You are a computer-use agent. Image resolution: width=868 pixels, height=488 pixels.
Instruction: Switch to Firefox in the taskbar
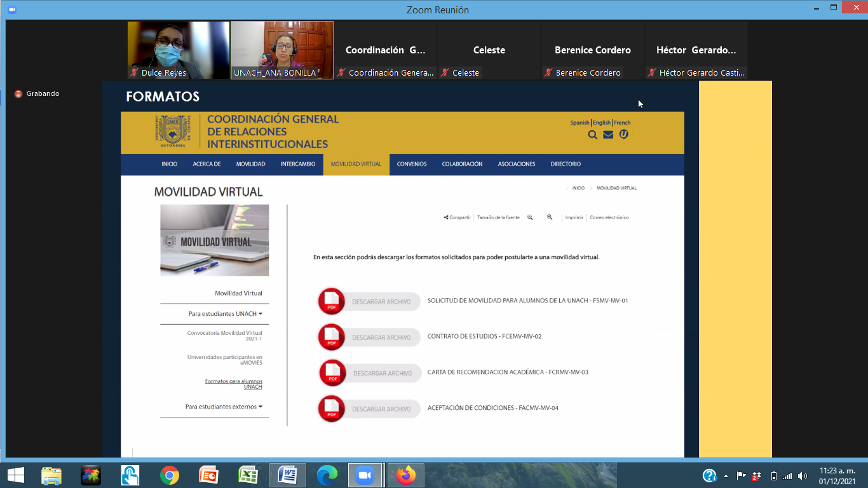point(405,475)
